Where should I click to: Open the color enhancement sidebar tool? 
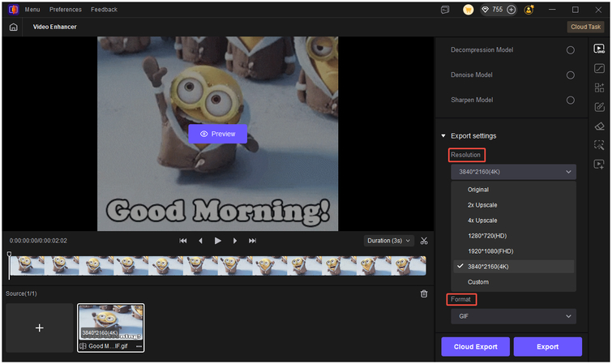(x=599, y=68)
